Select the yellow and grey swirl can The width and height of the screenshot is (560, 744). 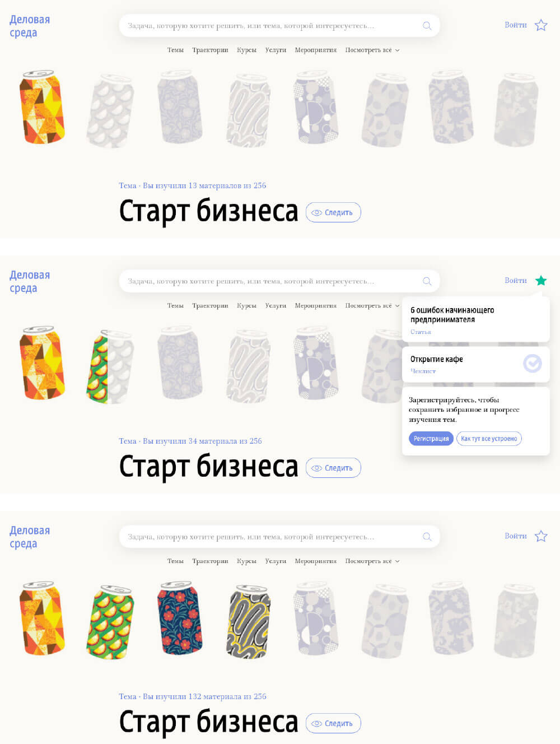(249, 621)
